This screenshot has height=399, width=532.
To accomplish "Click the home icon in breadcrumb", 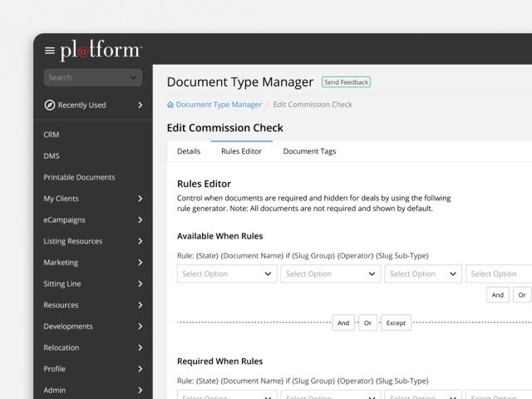I will pos(170,105).
